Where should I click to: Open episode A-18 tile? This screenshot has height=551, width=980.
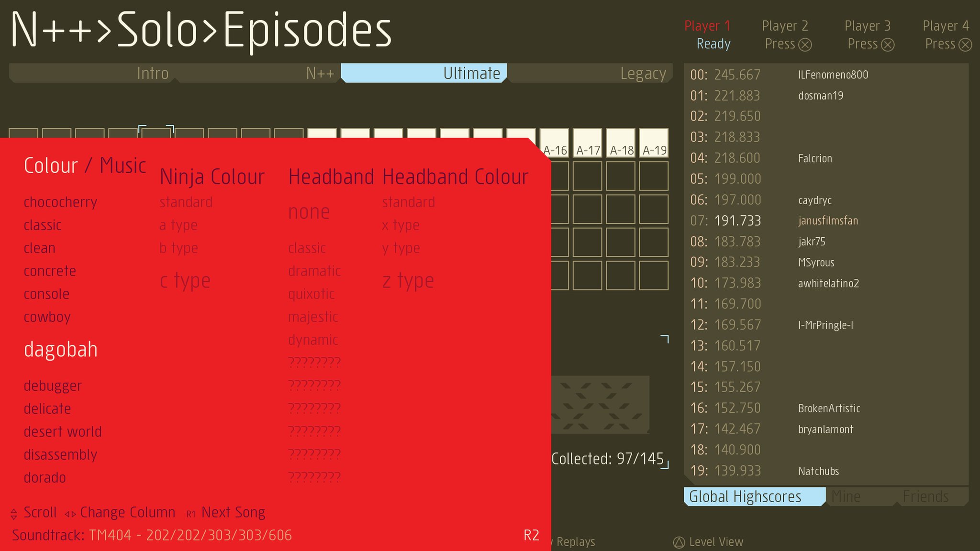[x=621, y=143]
